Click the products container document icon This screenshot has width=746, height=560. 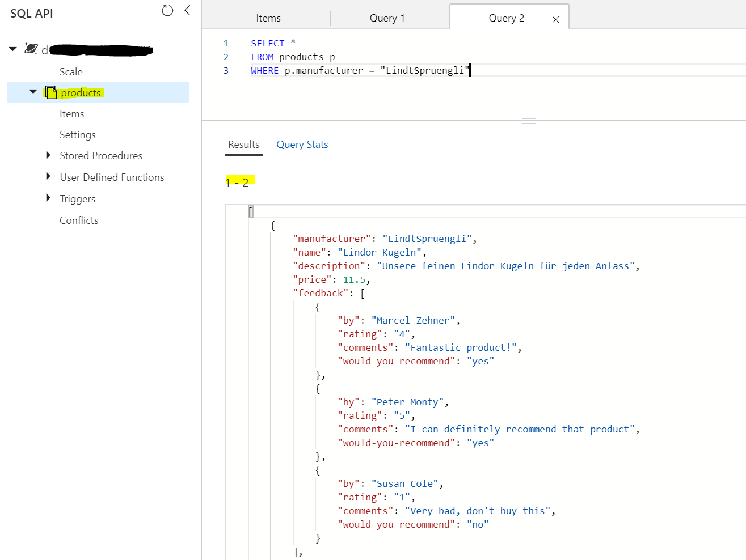click(51, 92)
